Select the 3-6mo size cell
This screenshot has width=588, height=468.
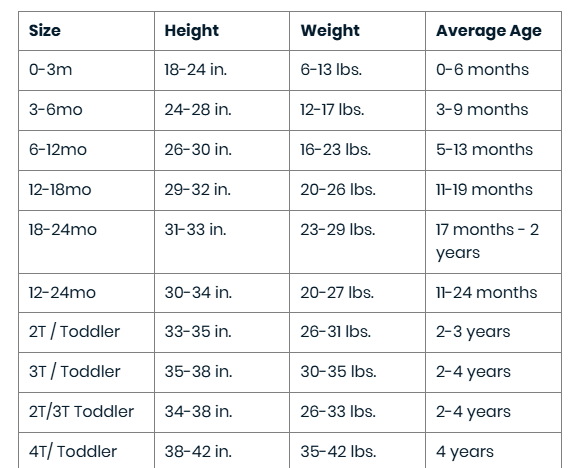tap(86, 111)
